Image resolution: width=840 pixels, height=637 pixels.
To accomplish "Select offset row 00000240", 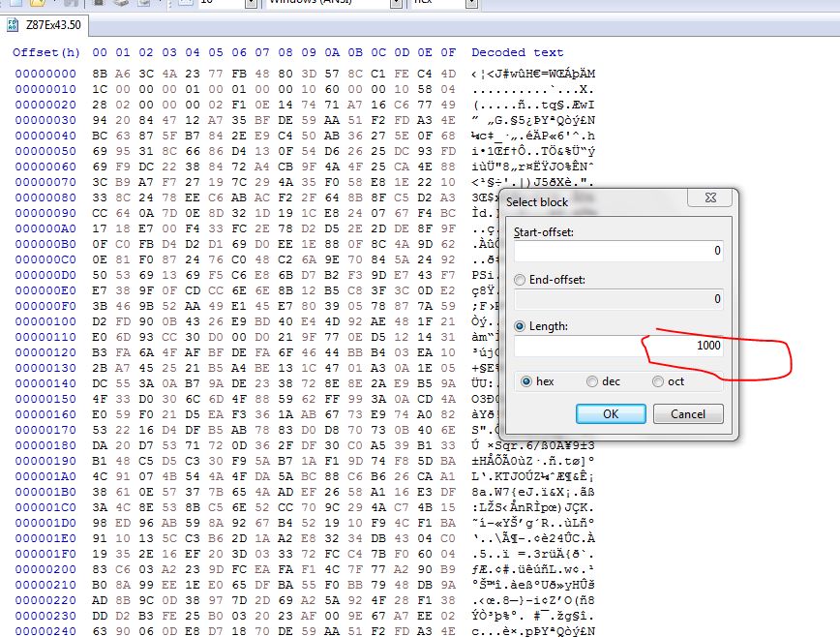I will (x=45, y=631).
